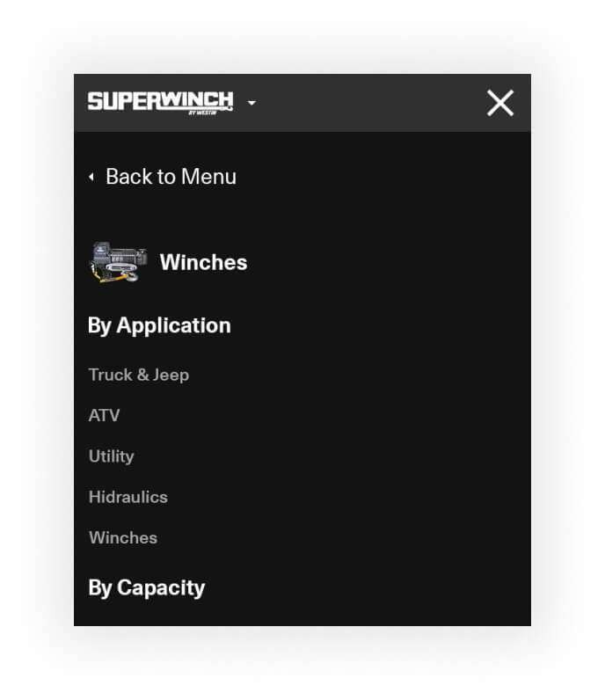Image resolution: width=605 pixels, height=700 pixels.
Task: Expand the By Capacity section heading
Action: coord(147,588)
